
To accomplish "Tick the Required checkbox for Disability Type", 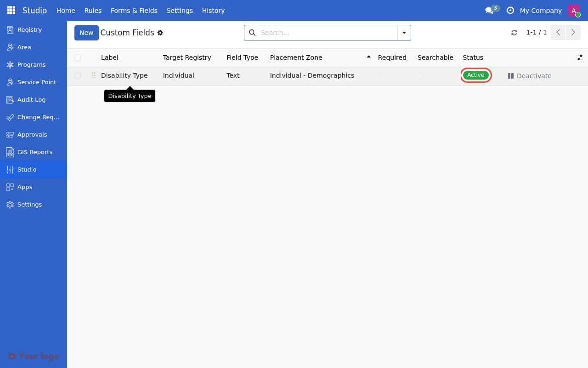I will tap(381, 75).
